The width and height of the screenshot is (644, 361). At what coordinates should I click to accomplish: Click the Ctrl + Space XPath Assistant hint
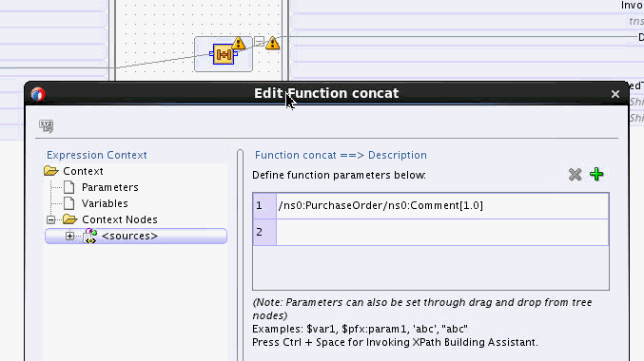click(395, 342)
